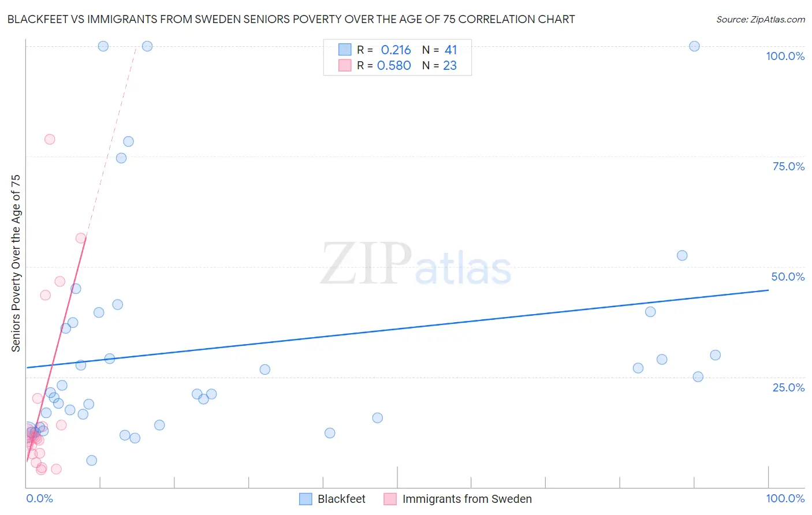Select the lowest blue point near 6%
The height and width of the screenshot is (515, 812).
pyautogui.click(x=91, y=460)
